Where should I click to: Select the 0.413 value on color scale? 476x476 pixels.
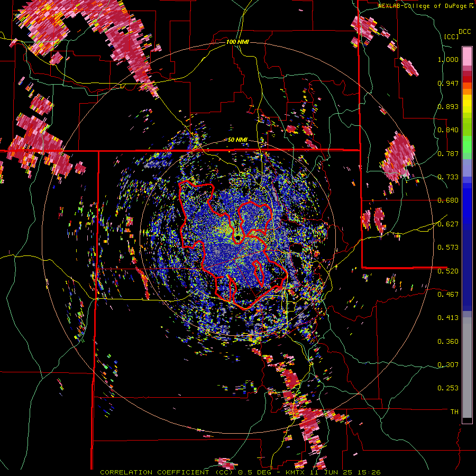(448, 318)
